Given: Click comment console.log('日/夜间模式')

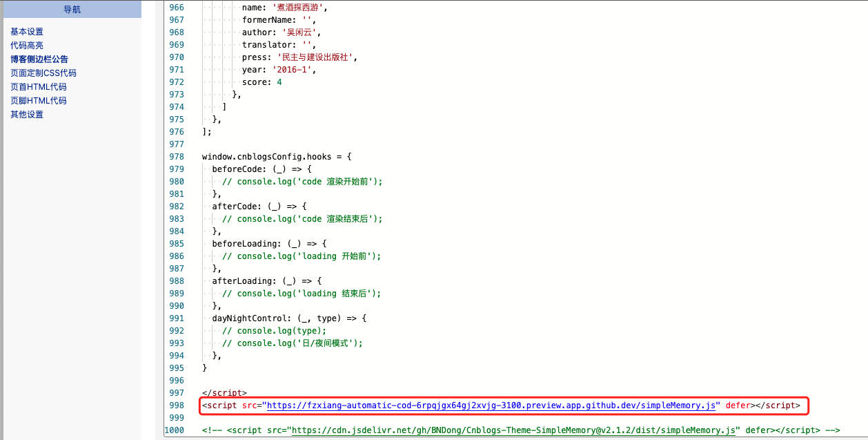Looking at the screenshot, I should [x=293, y=343].
